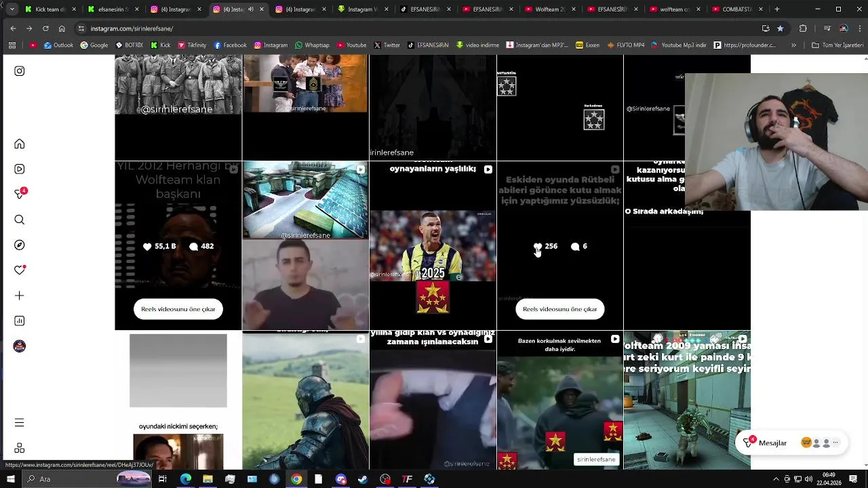Screen dimensions: 868x488
Task: Open the bookmarks bar apps grid
Action: 12,45
